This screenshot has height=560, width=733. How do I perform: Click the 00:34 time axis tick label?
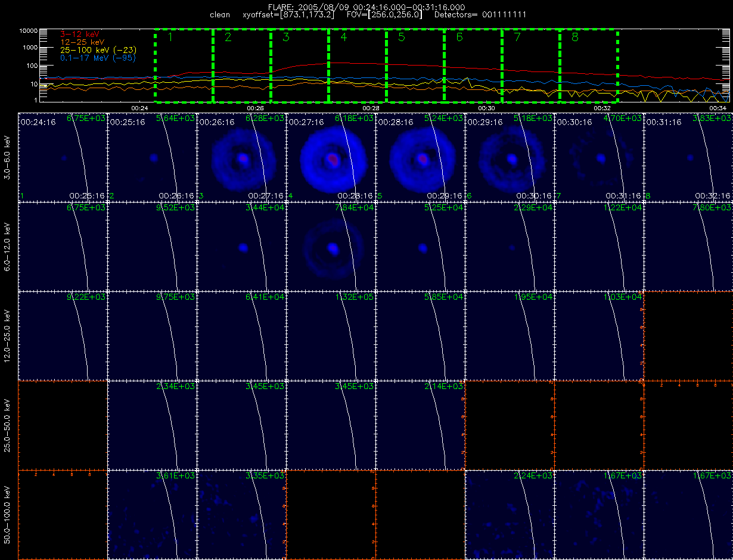(718, 108)
